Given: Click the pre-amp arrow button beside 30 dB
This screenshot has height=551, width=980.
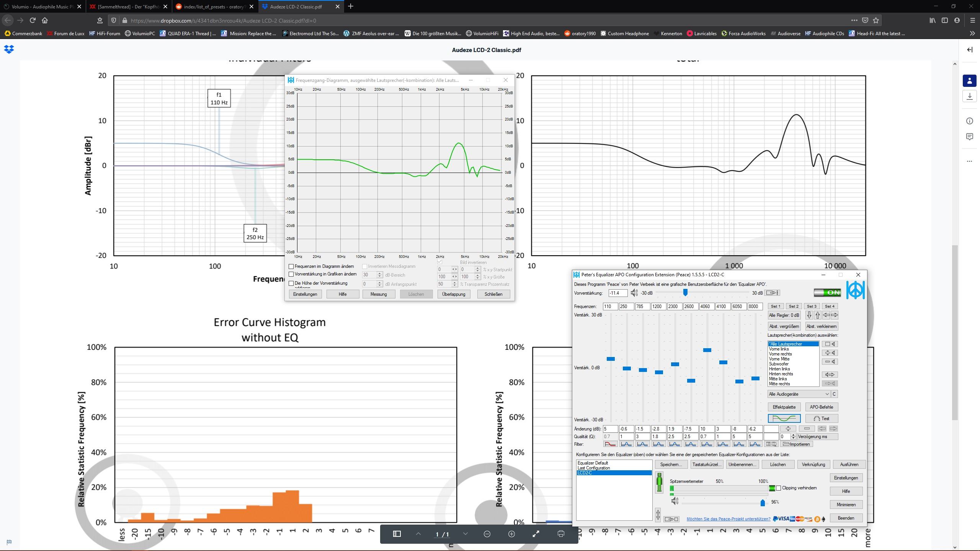Looking at the screenshot, I should [x=772, y=293].
